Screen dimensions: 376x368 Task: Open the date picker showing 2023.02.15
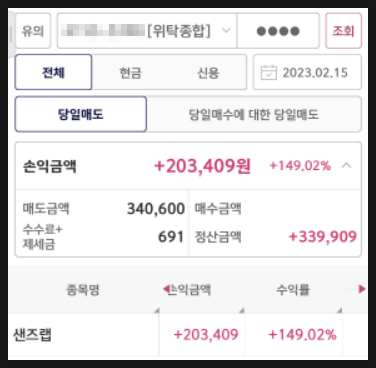307,72
